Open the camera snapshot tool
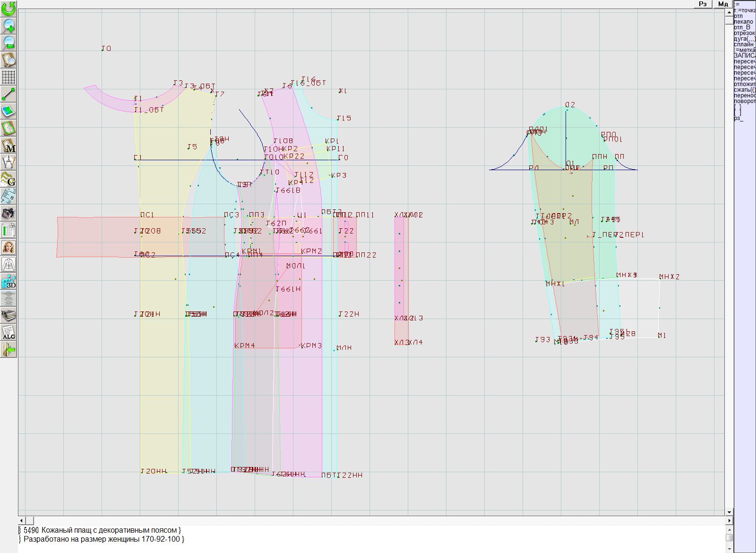This screenshot has height=553, width=756. [9, 213]
